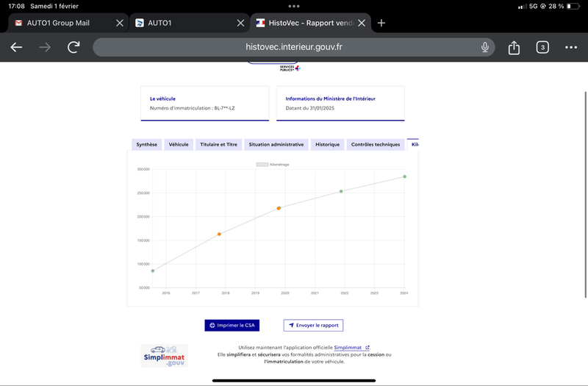Screen dimensions: 588x386
Task: Tap the 17:08 clock in status bar
Action: tap(16, 6)
